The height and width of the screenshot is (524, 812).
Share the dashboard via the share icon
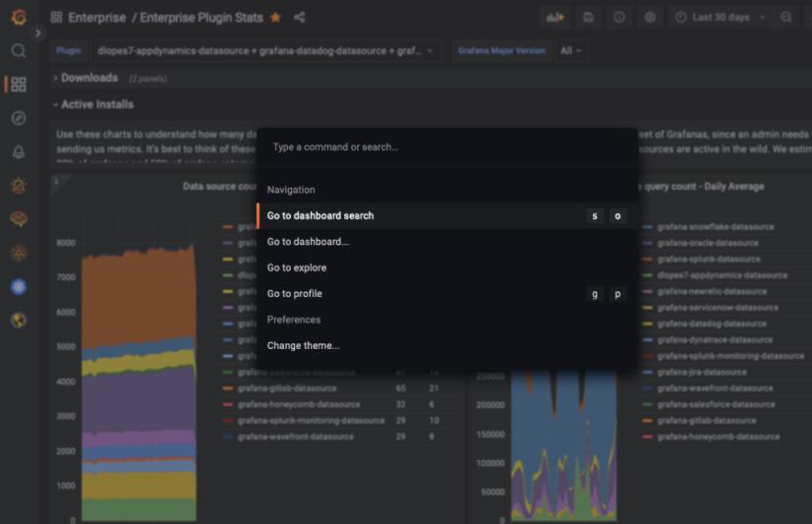pyautogui.click(x=299, y=18)
